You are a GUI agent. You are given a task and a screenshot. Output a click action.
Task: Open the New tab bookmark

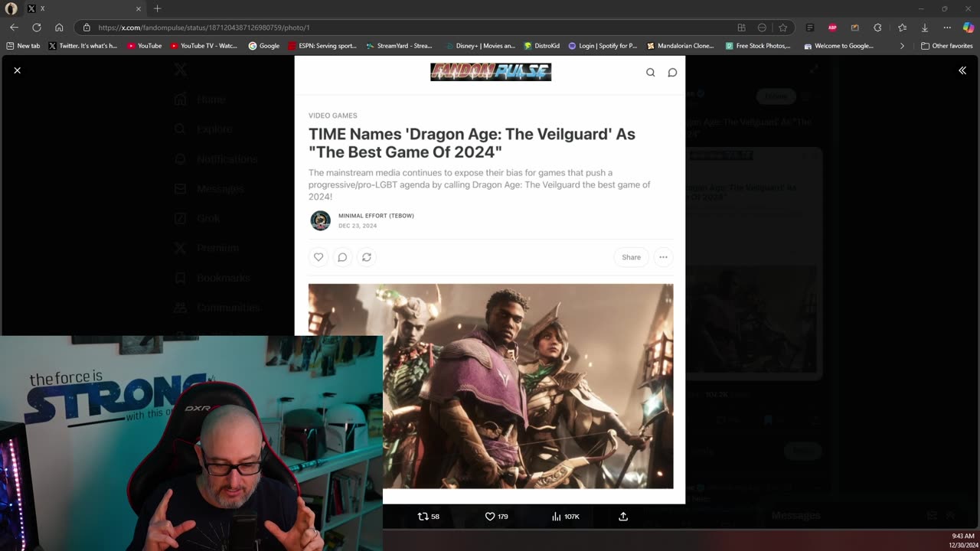23,46
